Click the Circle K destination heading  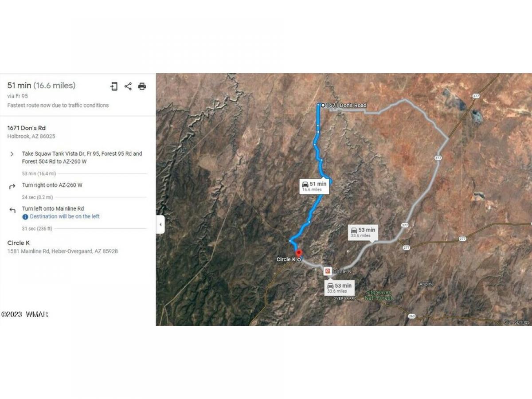tap(19, 243)
